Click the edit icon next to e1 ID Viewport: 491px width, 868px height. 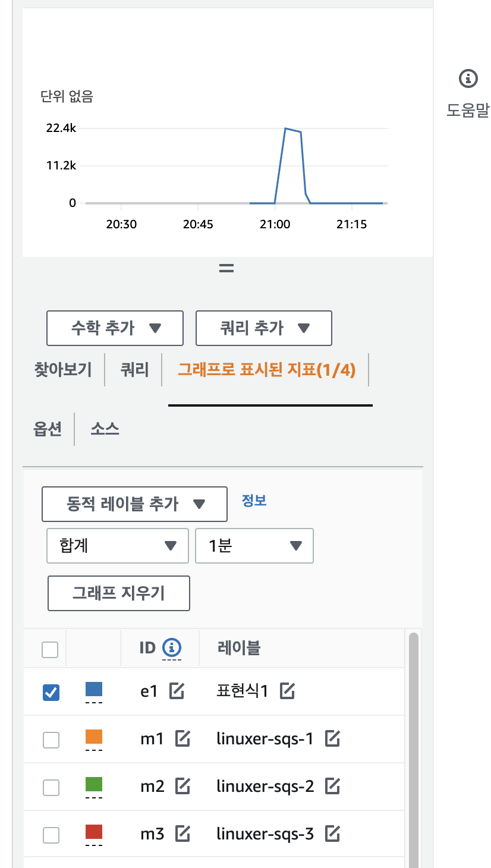(177, 691)
